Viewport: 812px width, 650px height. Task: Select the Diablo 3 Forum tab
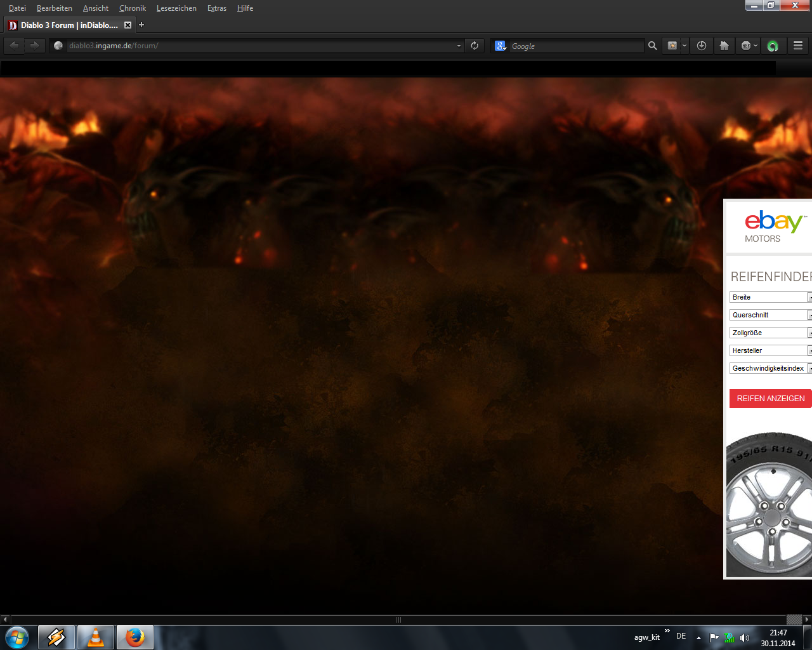(69, 25)
